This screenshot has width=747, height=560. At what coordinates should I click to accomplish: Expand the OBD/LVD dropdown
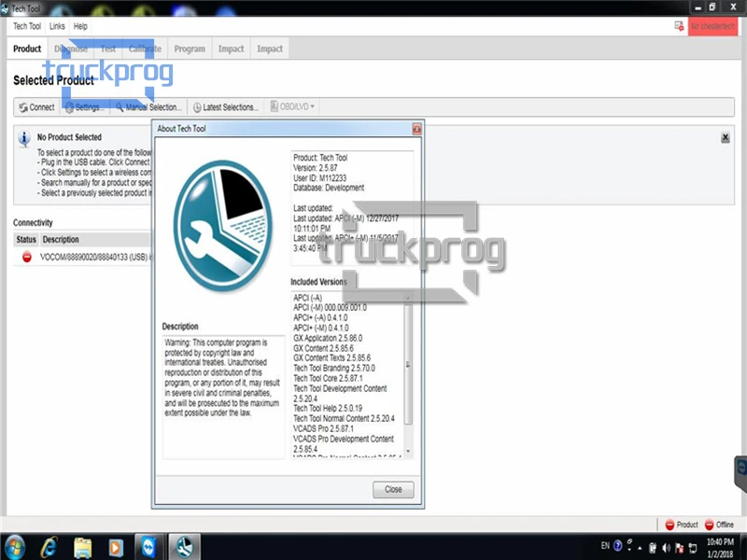tap(292, 106)
